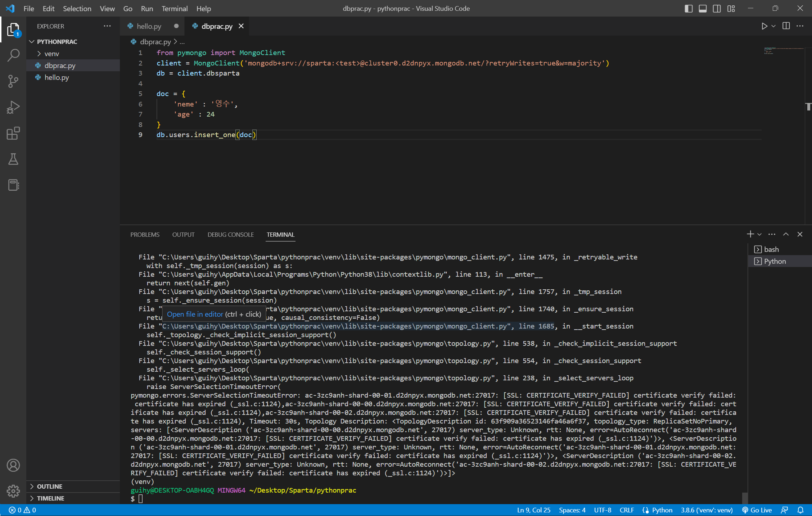The height and width of the screenshot is (516, 812).
Task: Open notifications bell in status bar
Action: (800, 510)
